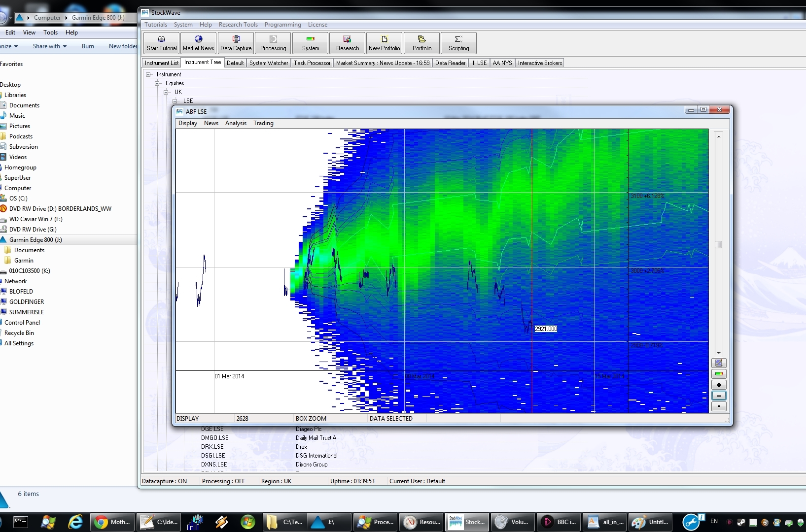Select the green-red gradient display swatch on the chart

[x=719, y=374]
